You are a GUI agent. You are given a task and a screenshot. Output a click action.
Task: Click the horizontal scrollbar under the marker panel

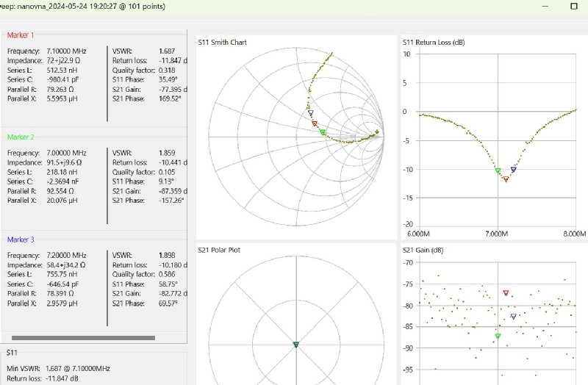click(x=83, y=338)
